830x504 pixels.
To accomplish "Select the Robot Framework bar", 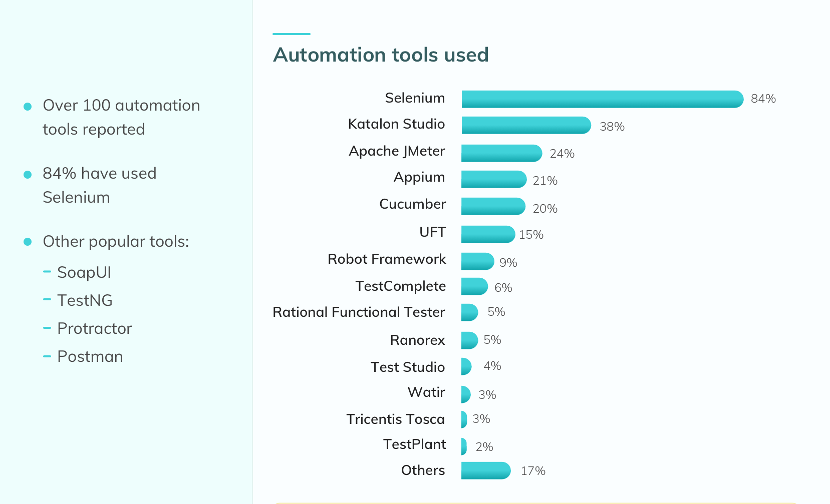I will [477, 261].
